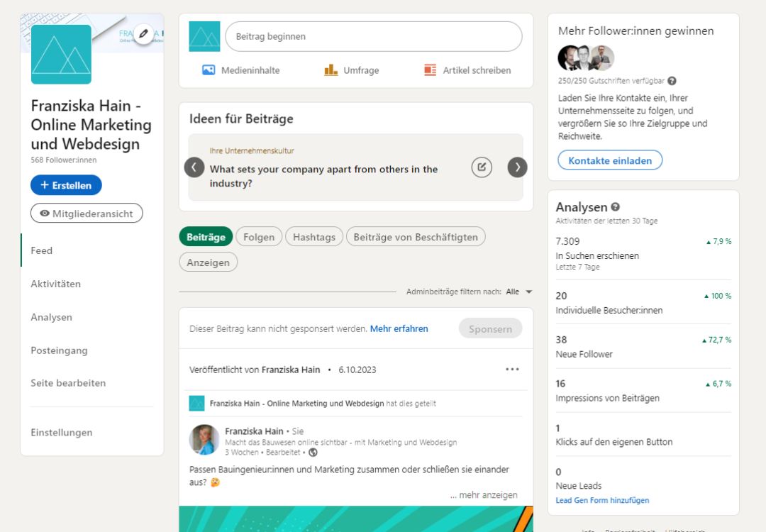The width and height of the screenshot is (766, 532).
Task: Toggle the Mitgliederansicht view
Action: [87, 213]
